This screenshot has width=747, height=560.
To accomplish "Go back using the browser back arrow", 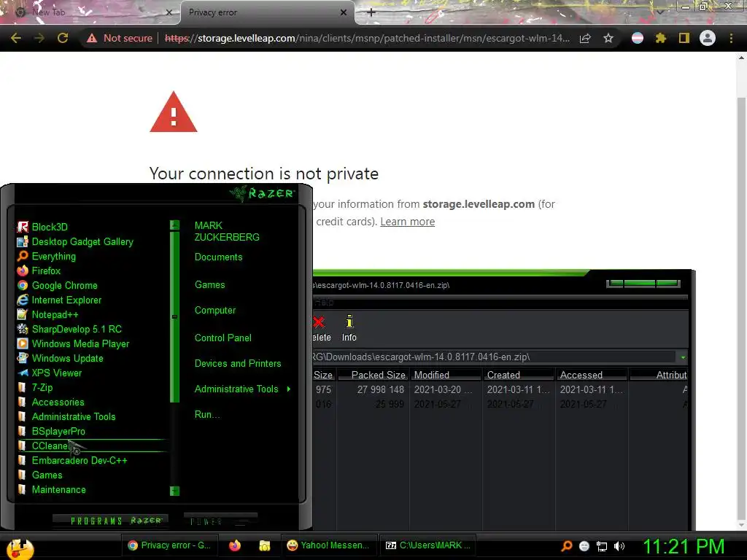I will tap(16, 38).
